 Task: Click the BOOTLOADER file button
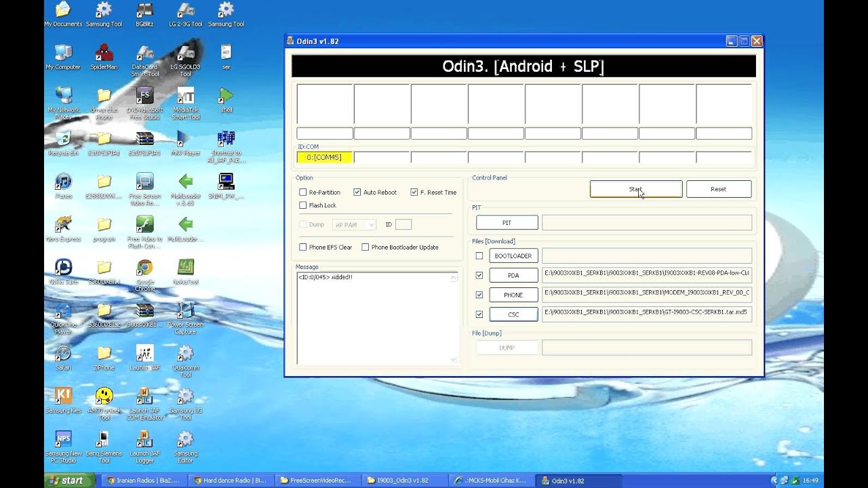(x=513, y=256)
